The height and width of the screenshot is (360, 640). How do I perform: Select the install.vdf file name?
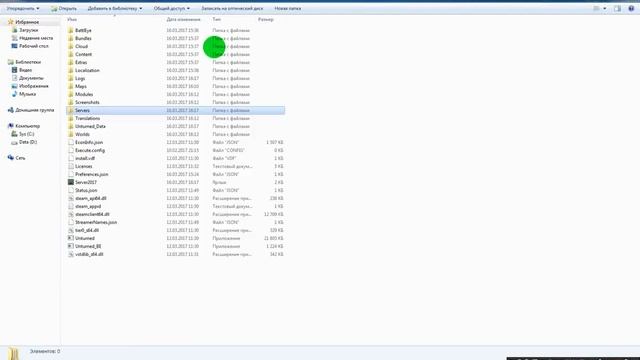coord(85,158)
